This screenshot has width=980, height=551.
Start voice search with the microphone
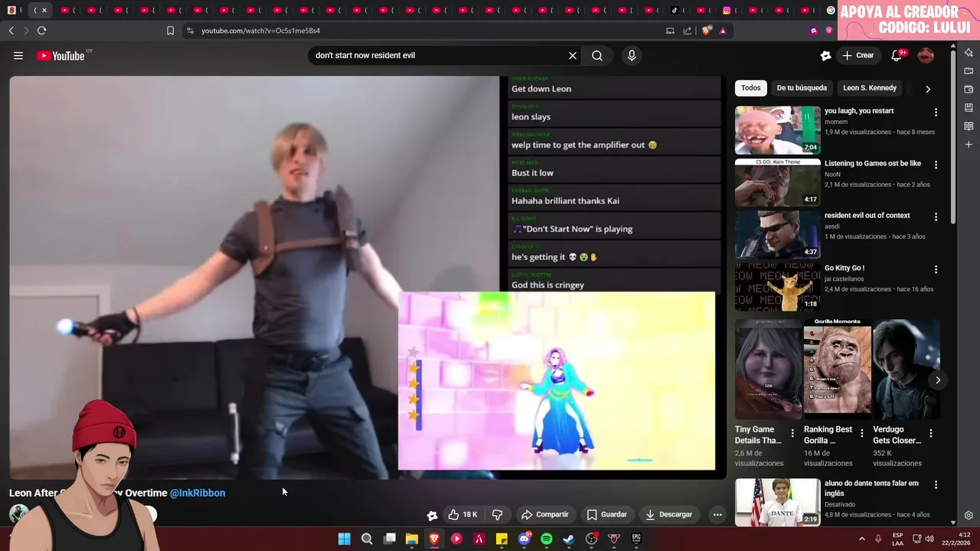pyautogui.click(x=632, y=55)
